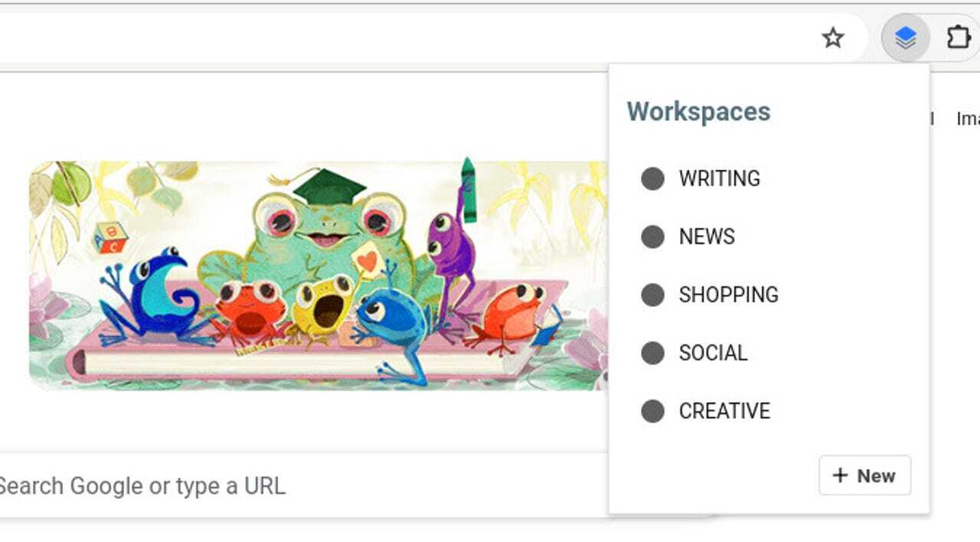This screenshot has height=542, width=980.
Task: Open the Extensions puzzle-piece menu
Action: [x=959, y=38]
